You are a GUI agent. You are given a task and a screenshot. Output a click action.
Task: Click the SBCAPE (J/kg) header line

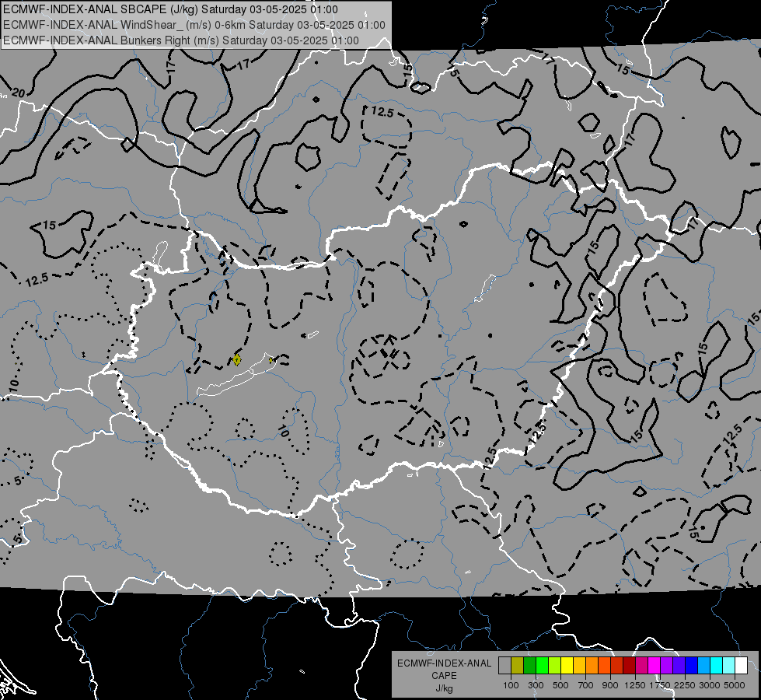170,9
